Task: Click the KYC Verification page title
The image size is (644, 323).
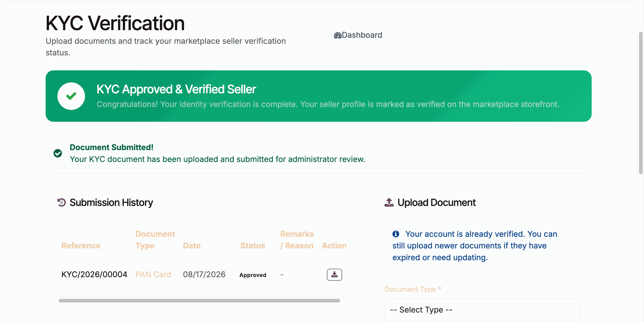Action: [x=115, y=23]
